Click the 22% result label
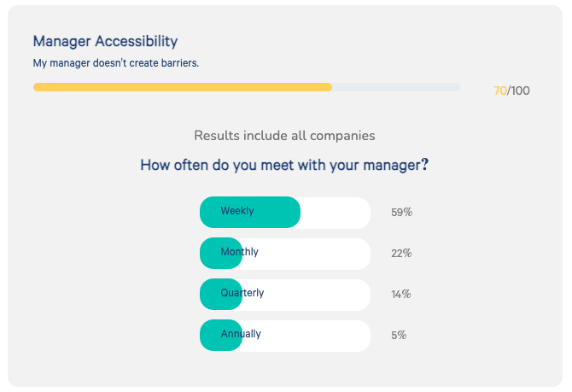572x392 pixels. pos(401,253)
